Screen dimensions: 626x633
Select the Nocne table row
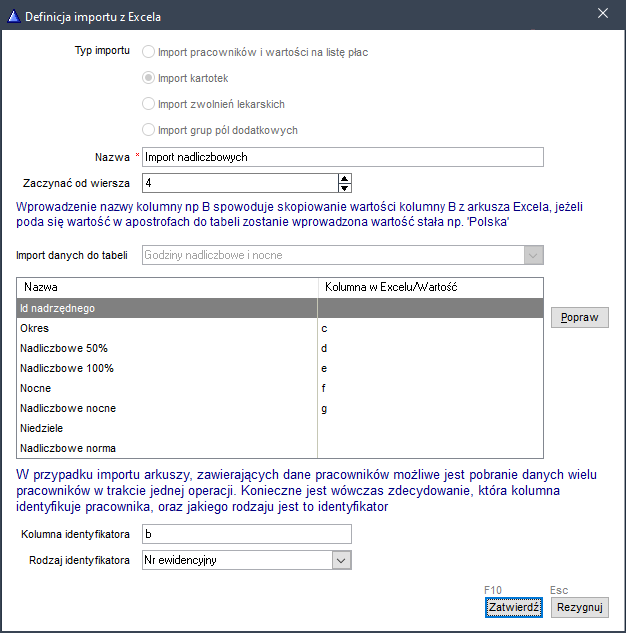pyautogui.click(x=166, y=388)
